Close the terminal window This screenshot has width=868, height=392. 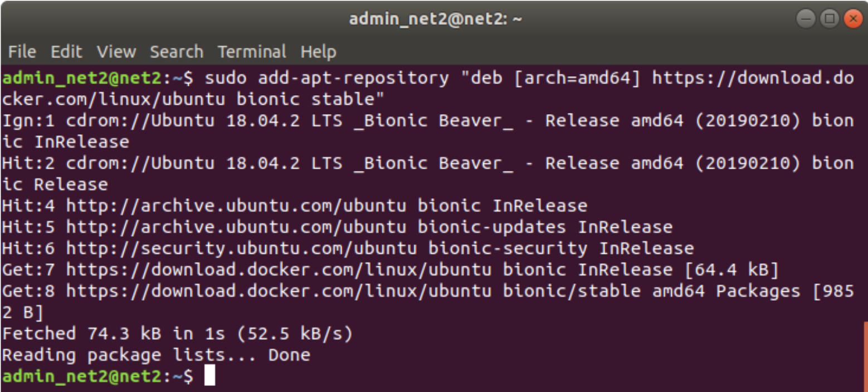tap(853, 19)
